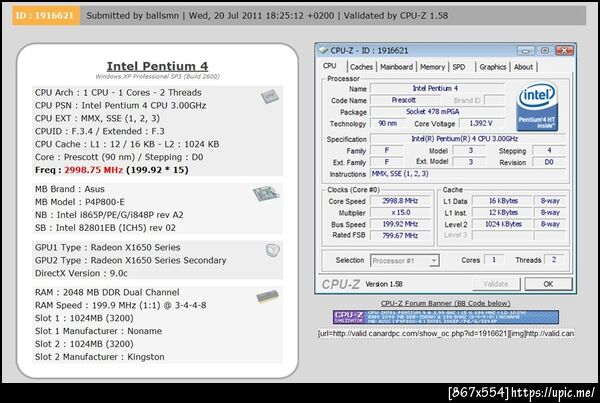The image size is (600, 403).
Task: Click the CPU chip icon beside CPU Arch
Action: pos(270,96)
